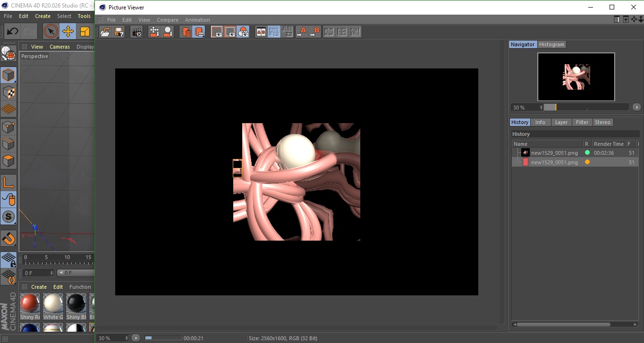This screenshot has height=343, width=644.
Task: Click the Stop Rendering clapperboard icon
Action: pyautogui.click(x=137, y=32)
